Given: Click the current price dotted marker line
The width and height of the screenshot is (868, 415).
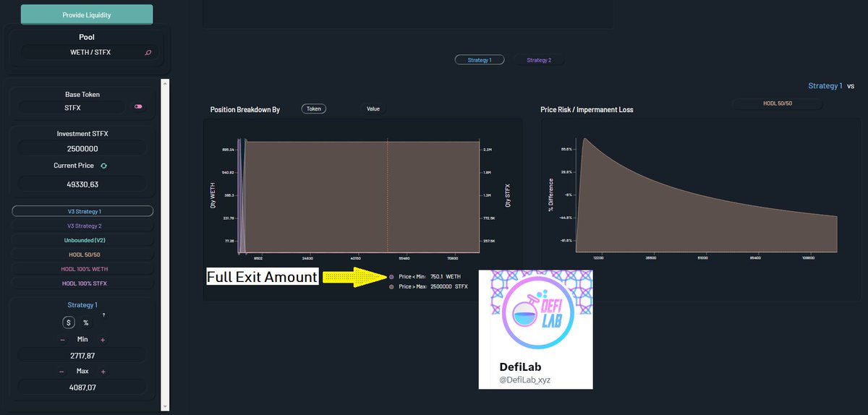Looking at the screenshot, I should pos(387,196).
